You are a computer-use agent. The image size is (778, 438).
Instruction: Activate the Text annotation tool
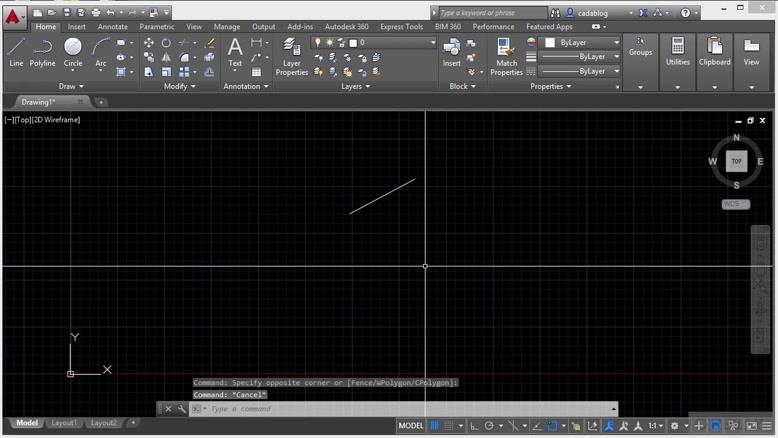coord(235,53)
